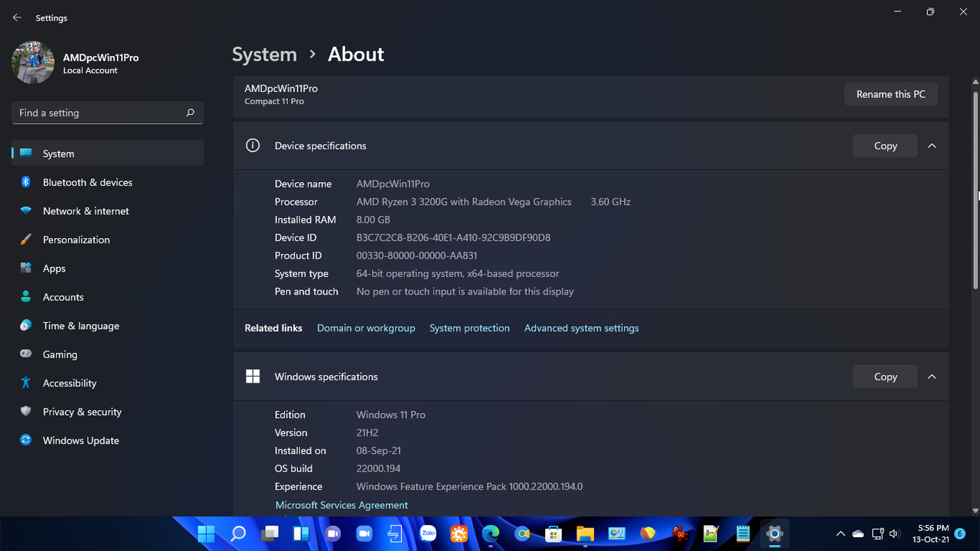This screenshot has width=980, height=551.
Task: Collapse the Device specifications section
Action: (932, 145)
